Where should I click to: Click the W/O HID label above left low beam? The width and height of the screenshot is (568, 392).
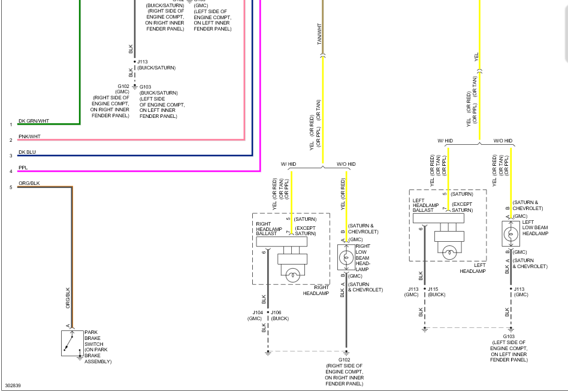(x=503, y=141)
